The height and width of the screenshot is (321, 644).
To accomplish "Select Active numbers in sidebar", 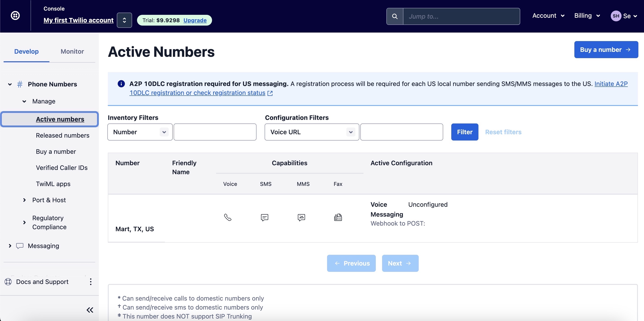I will coord(49,119).
